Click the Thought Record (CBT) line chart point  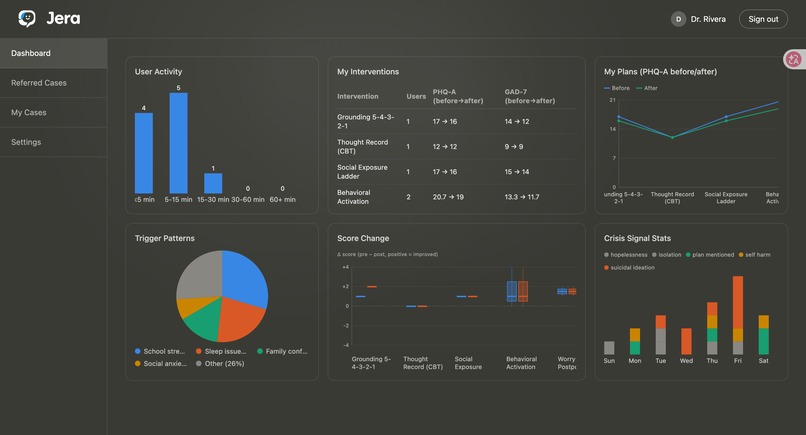coord(672,137)
